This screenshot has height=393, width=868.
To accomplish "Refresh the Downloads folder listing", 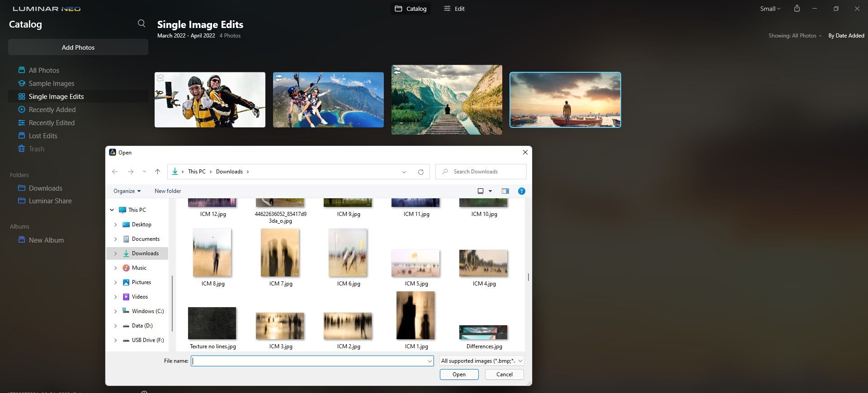I will click(x=420, y=172).
